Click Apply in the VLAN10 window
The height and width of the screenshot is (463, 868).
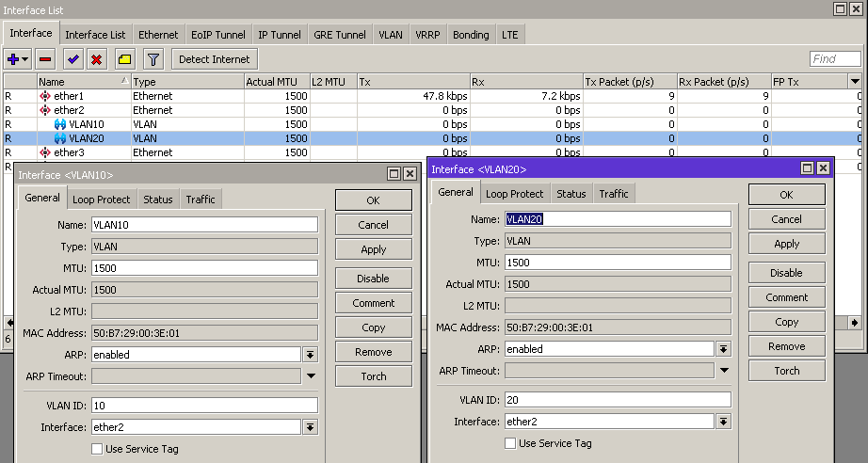[x=374, y=249]
